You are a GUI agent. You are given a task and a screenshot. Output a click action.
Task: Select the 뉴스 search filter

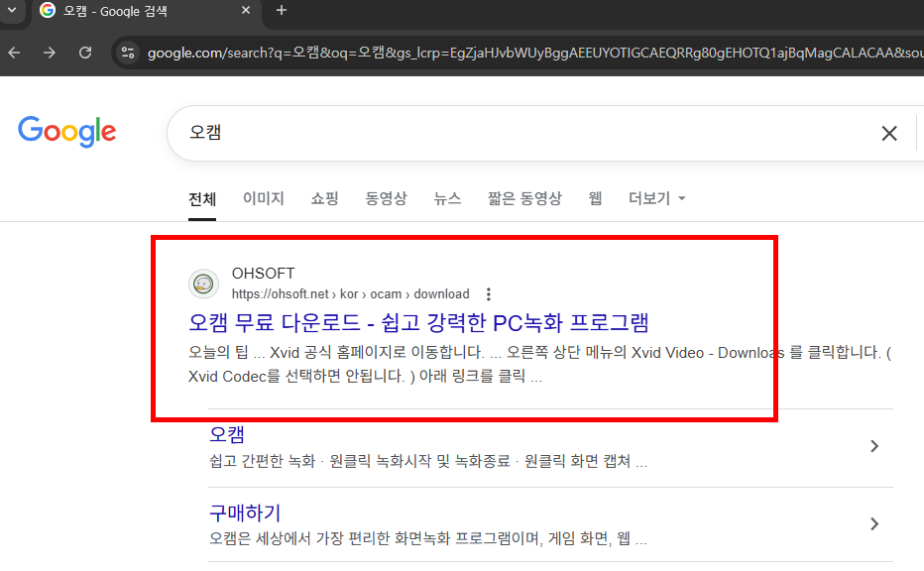click(x=447, y=198)
